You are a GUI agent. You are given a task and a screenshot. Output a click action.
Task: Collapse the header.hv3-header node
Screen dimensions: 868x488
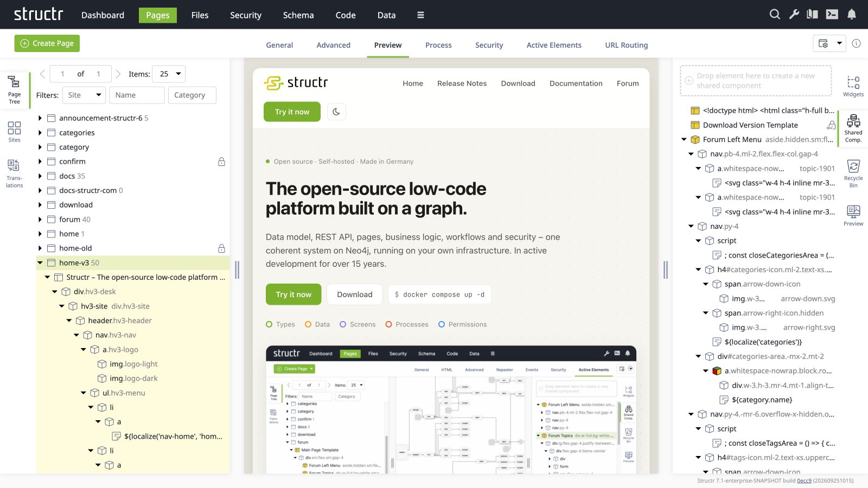coord(69,321)
